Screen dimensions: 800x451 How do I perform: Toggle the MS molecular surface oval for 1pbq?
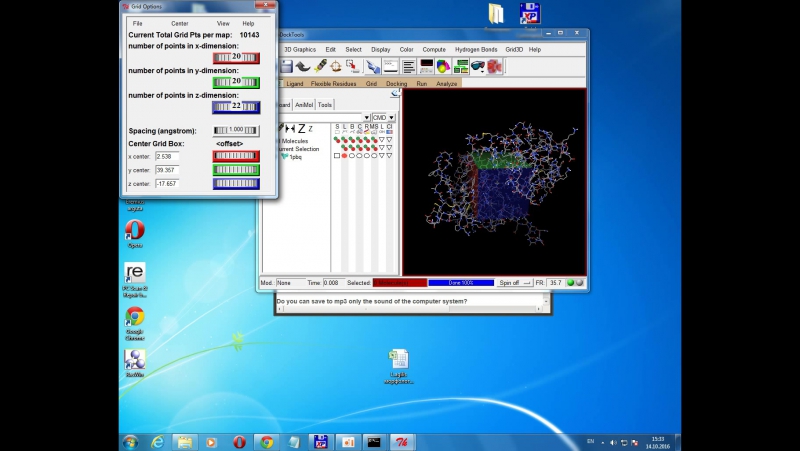coord(374,156)
